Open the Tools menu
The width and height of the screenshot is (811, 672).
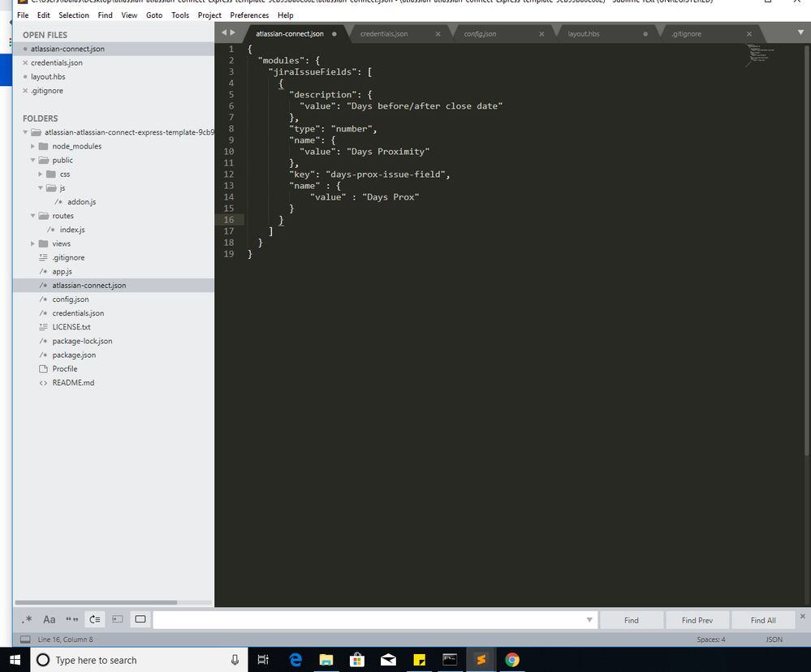180,15
